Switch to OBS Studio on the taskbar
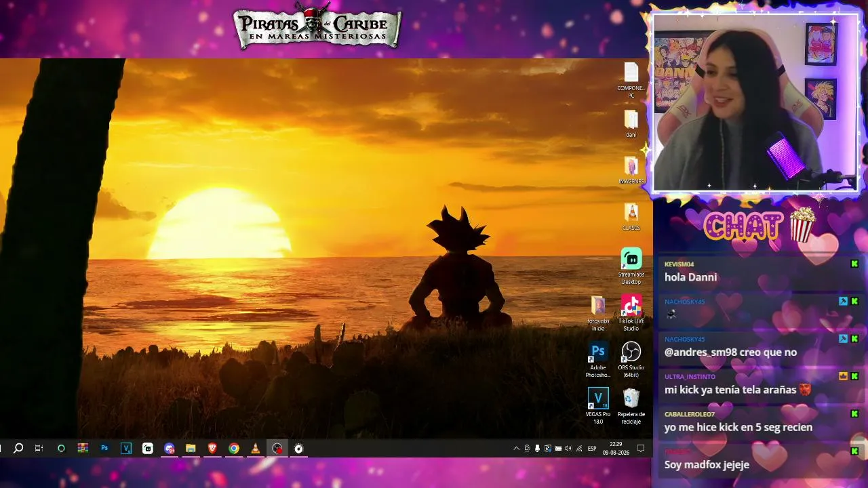Viewport: 868px width, 488px height. [x=277, y=448]
